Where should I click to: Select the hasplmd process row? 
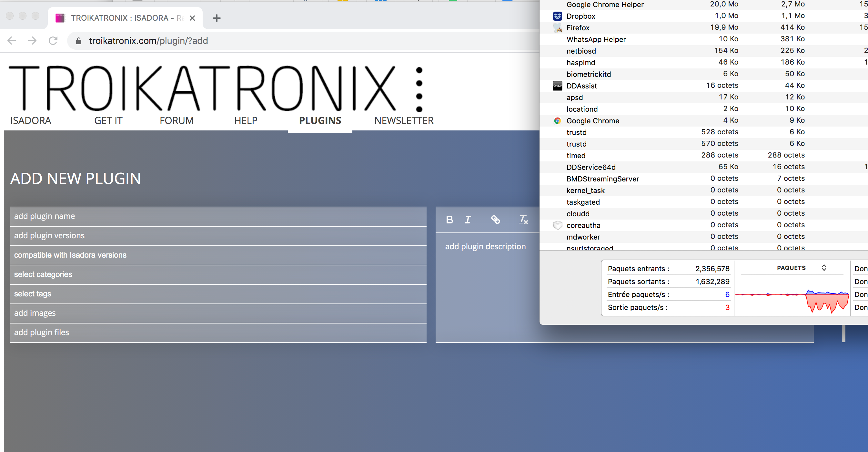point(703,63)
